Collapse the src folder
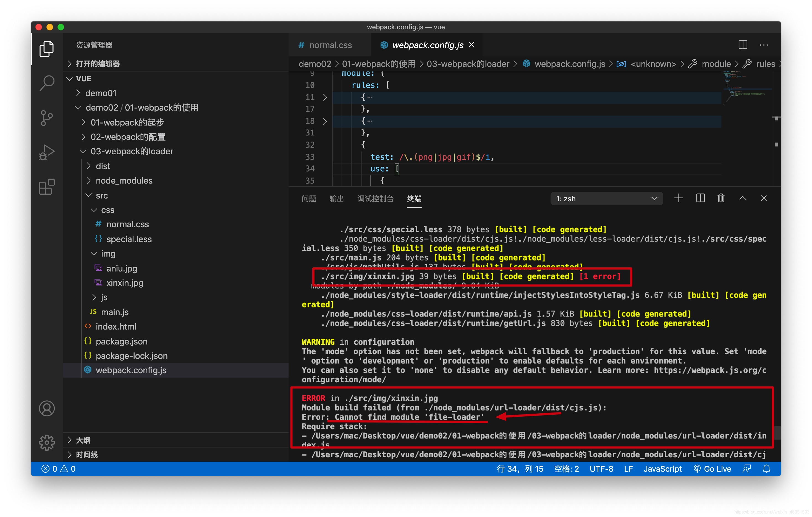 pos(176,196)
